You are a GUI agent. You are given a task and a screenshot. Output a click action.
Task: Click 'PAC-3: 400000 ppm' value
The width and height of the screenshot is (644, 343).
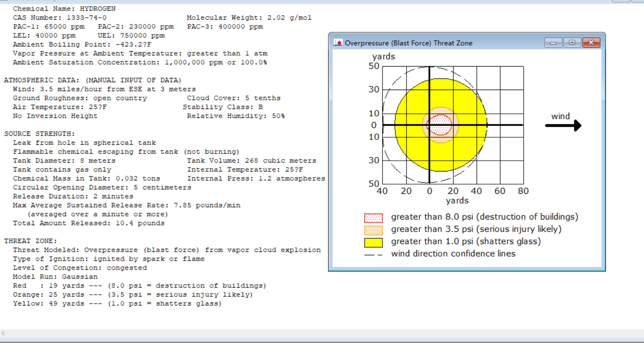tap(225, 26)
